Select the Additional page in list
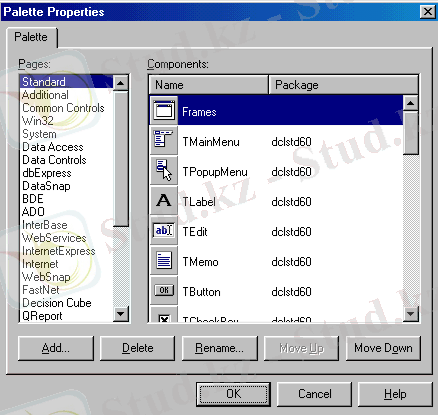This screenshot has width=438, height=415. pos(45,95)
